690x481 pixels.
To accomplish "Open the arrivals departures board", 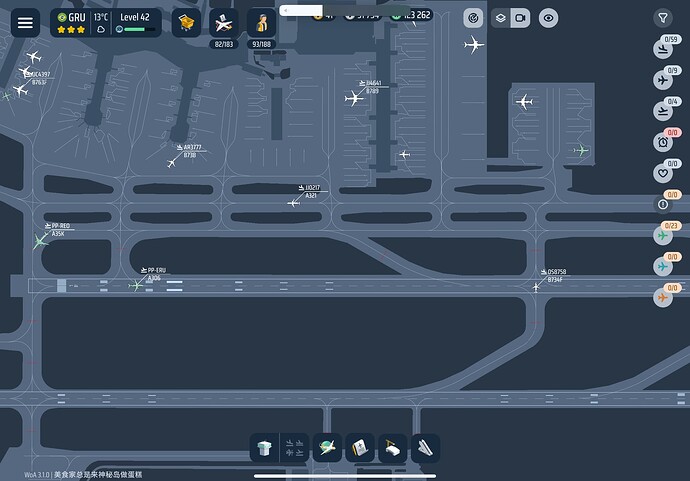I will click(x=294, y=448).
